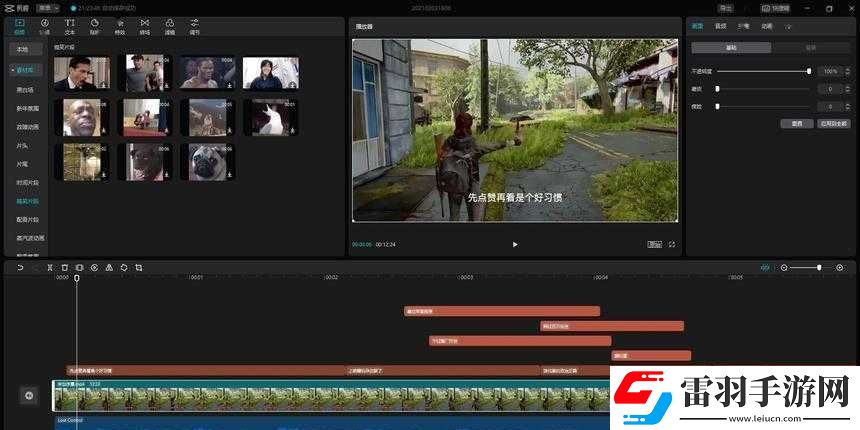
Task: Click the mirror flip icon in timeline toolbar
Action: coord(109,268)
